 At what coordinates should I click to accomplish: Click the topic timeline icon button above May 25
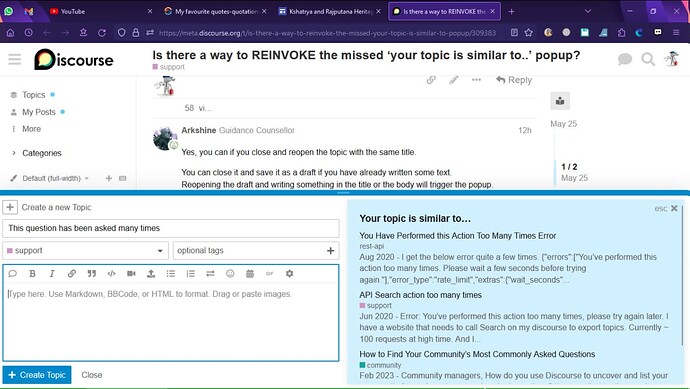tap(560, 101)
